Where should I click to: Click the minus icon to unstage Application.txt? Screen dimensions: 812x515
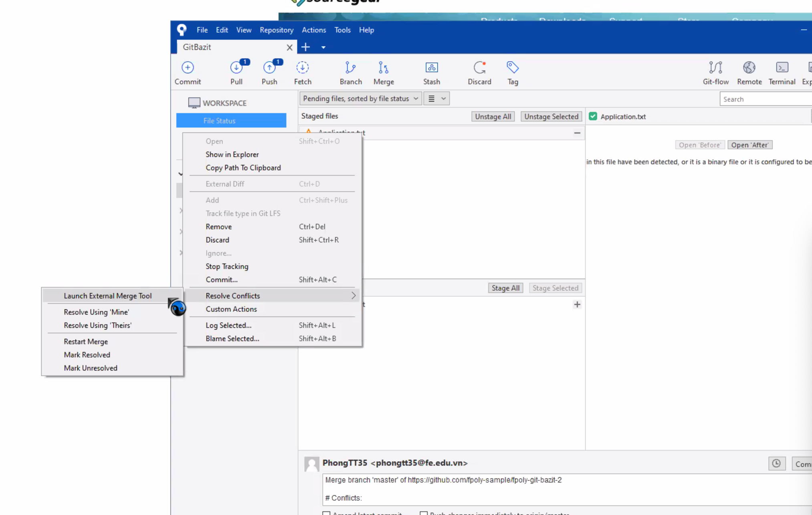pos(577,133)
